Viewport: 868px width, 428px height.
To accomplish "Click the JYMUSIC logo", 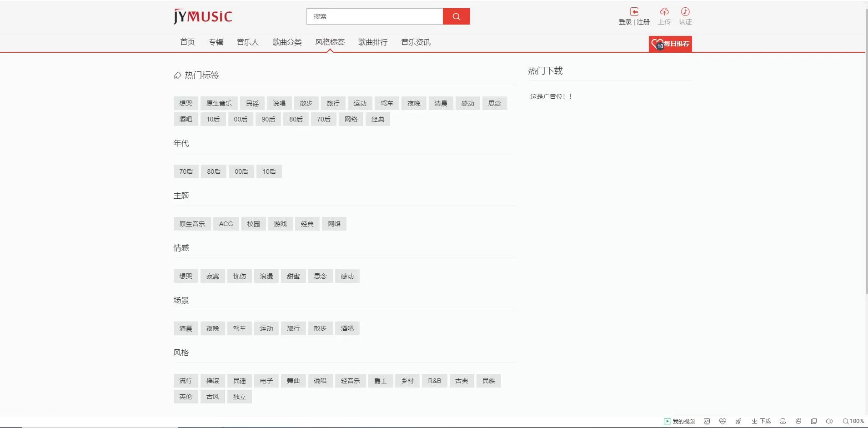I will pos(203,16).
